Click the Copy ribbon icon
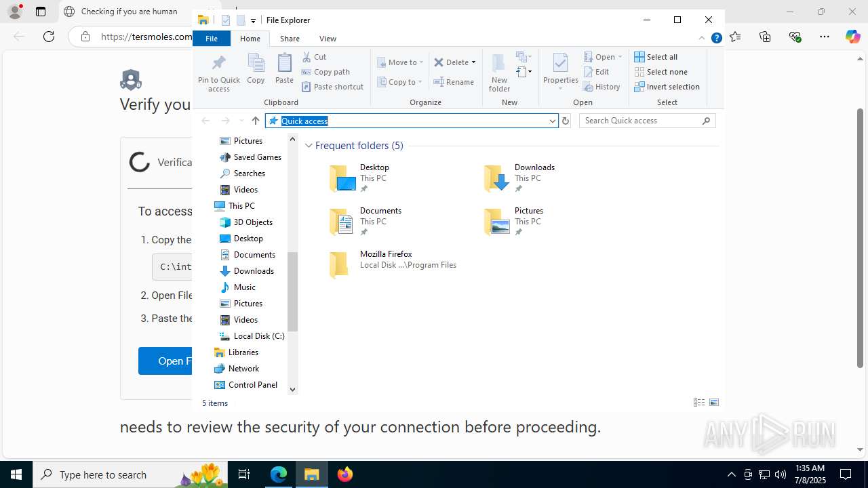This screenshot has height=488, width=868. tap(256, 69)
